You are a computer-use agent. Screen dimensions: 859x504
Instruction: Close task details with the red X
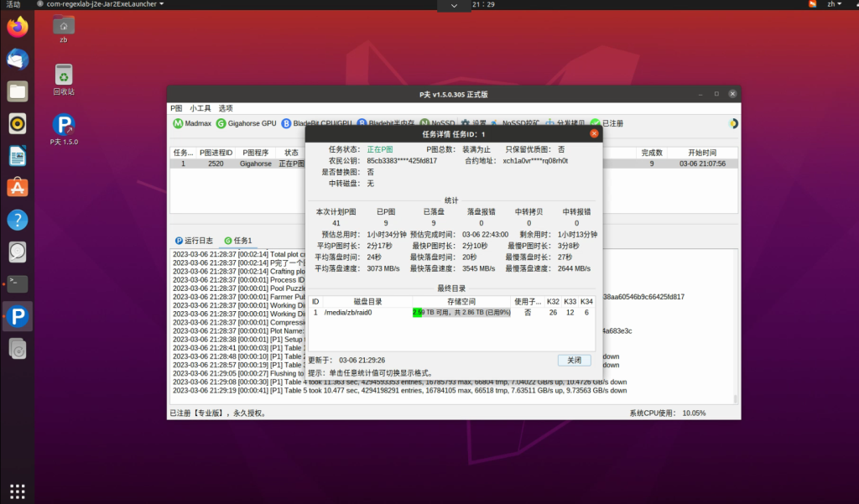tap(595, 133)
